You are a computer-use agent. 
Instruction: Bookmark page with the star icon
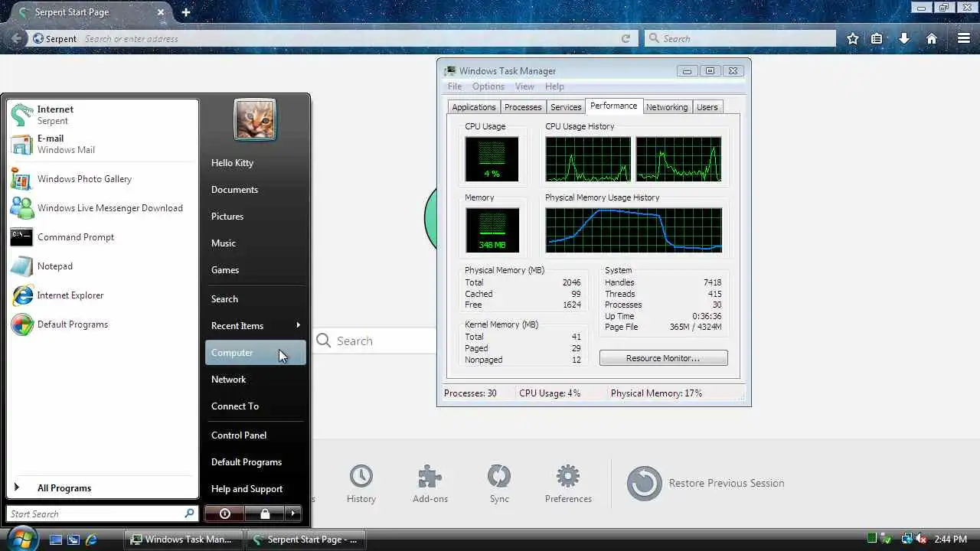click(852, 38)
